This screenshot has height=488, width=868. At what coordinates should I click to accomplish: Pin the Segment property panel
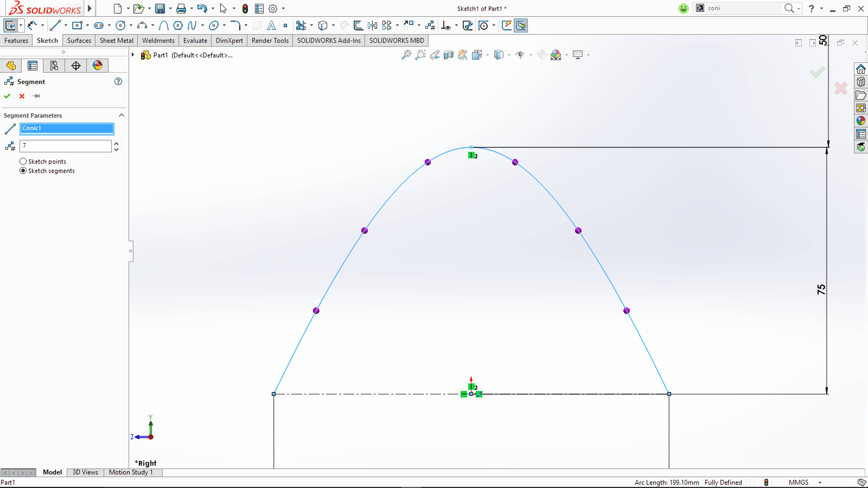click(36, 96)
